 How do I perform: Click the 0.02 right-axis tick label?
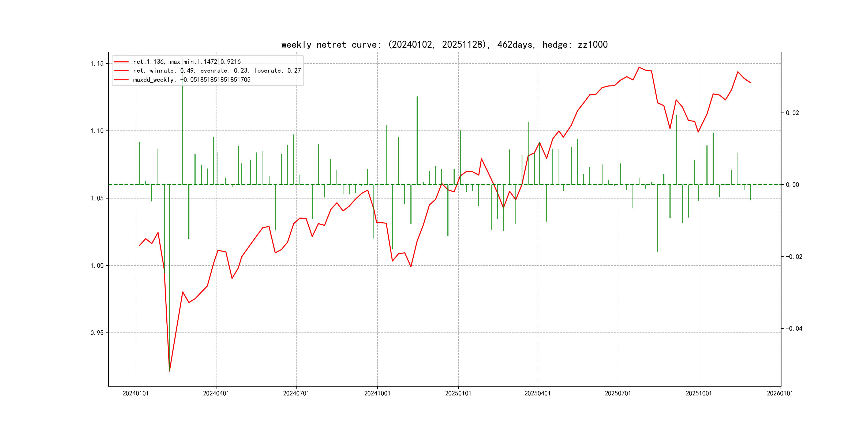click(792, 113)
